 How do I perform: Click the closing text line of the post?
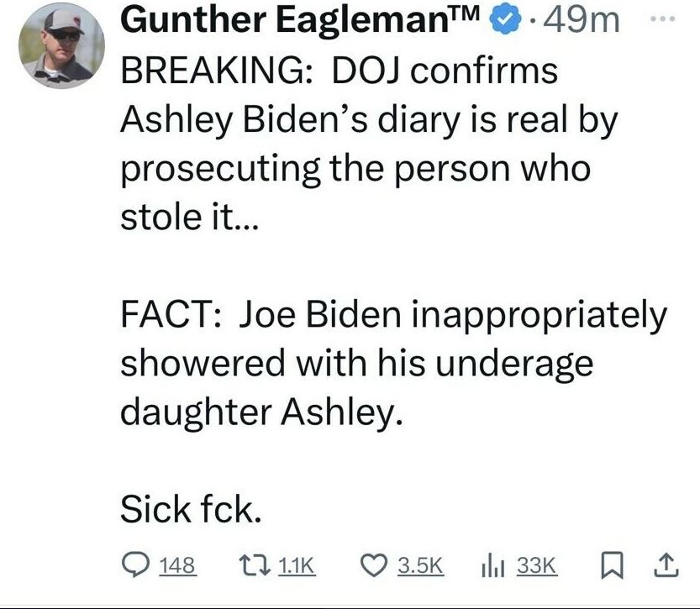pyautogui.click(x=191, y=508)
